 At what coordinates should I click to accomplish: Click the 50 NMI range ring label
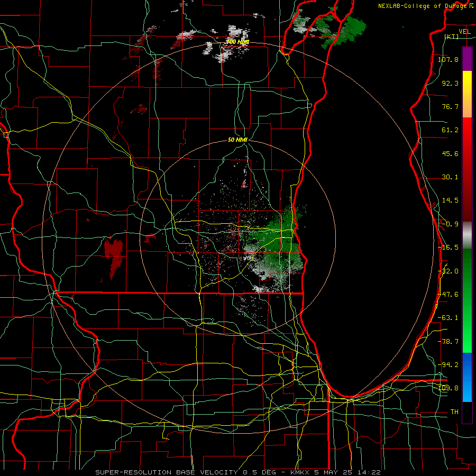pyautogui.click(x=237, y=140)
